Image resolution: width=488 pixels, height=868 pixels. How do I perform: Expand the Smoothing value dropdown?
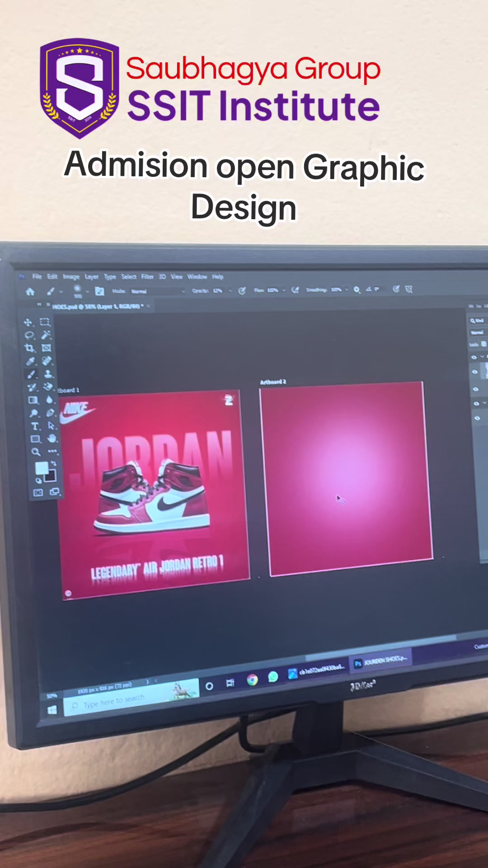click(347, 289)
